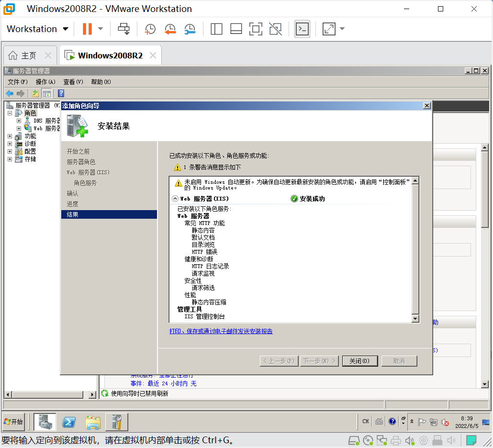Viewport: 493px width, 448px height.
Task: Open the Workstation menu
Action: [x=37, y=29]
